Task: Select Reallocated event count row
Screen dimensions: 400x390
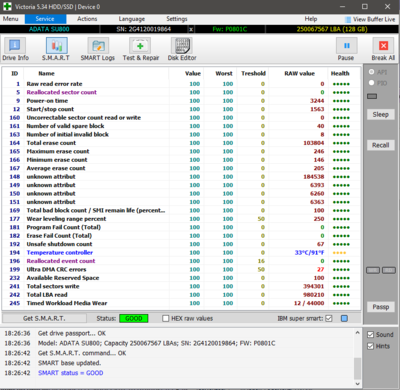Action: [x=181, y=261]
